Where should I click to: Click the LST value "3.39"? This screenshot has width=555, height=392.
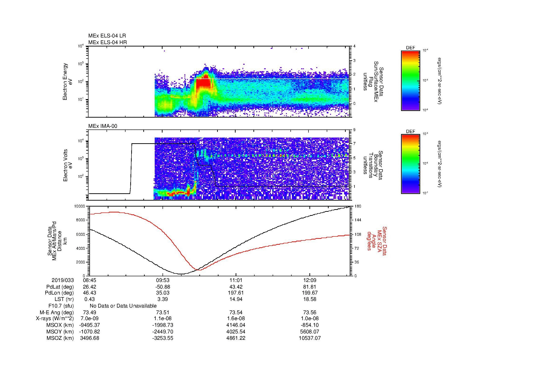pos(163,299)
